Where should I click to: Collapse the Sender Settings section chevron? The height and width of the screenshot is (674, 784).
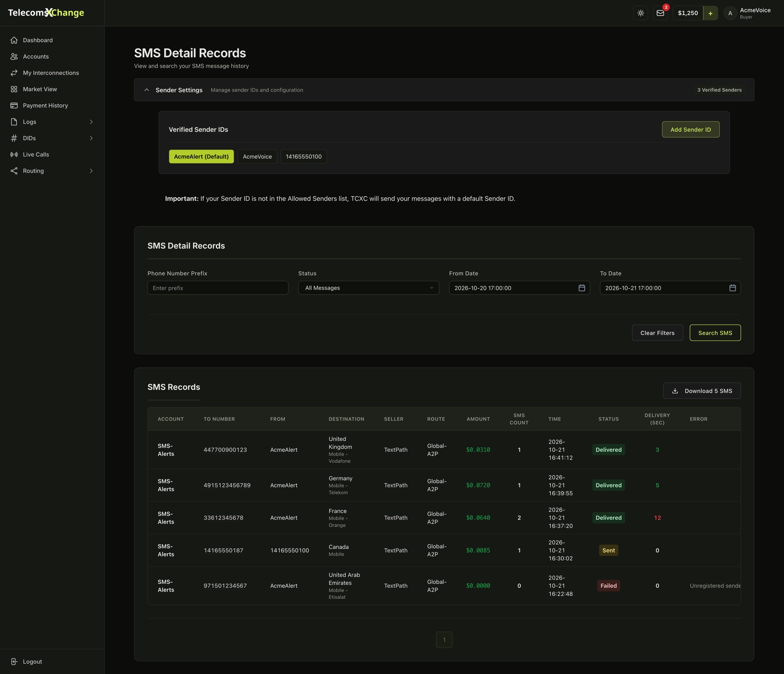147,90
